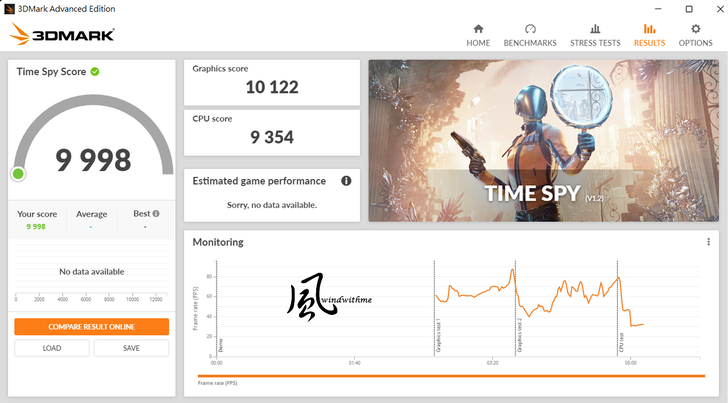Click Compare Result Online button
The image size is (728, 403).
pyautogui.click(x=91, y=326)
